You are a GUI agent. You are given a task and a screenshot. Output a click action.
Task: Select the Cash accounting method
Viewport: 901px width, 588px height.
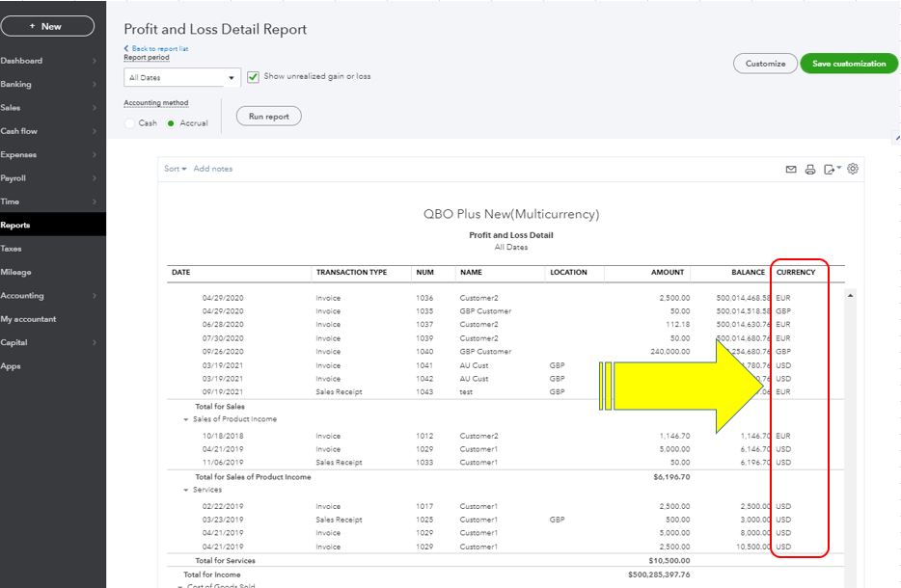tap(130, 123)
